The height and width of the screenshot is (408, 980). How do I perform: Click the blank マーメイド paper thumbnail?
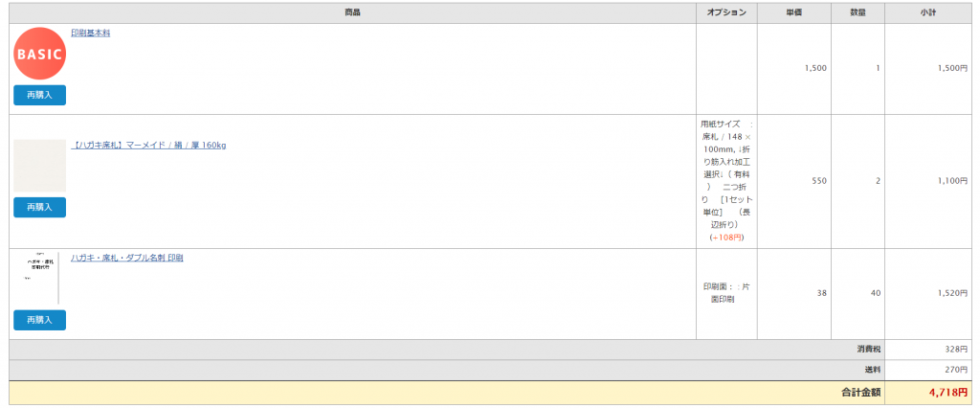pos(39,165)
